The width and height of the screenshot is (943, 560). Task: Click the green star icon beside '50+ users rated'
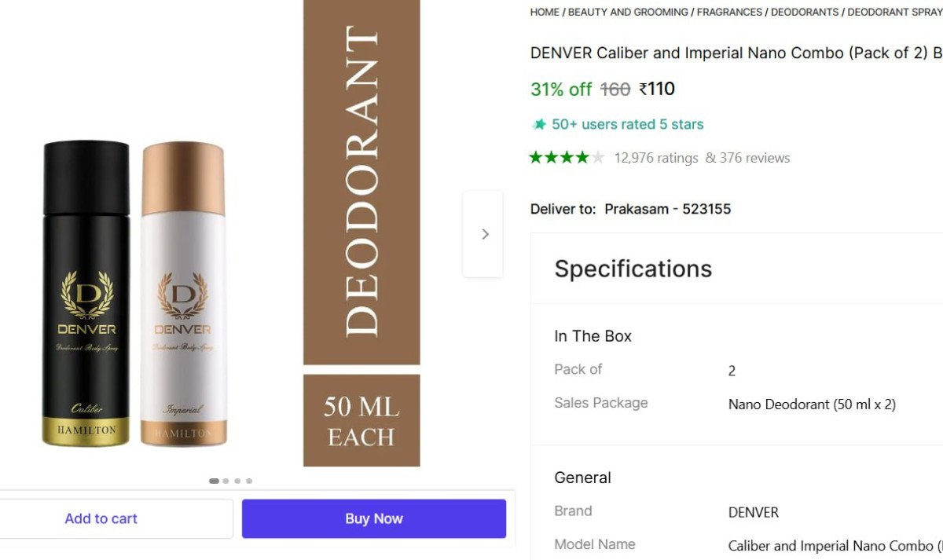pos(538,124)
